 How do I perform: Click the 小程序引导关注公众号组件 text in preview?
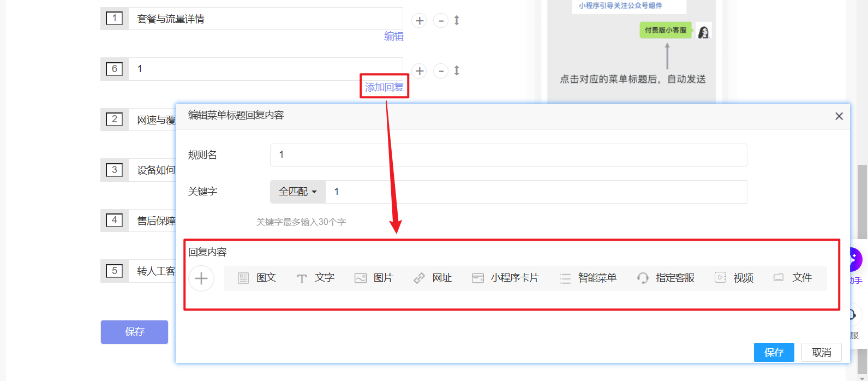(x=621, y=5)
